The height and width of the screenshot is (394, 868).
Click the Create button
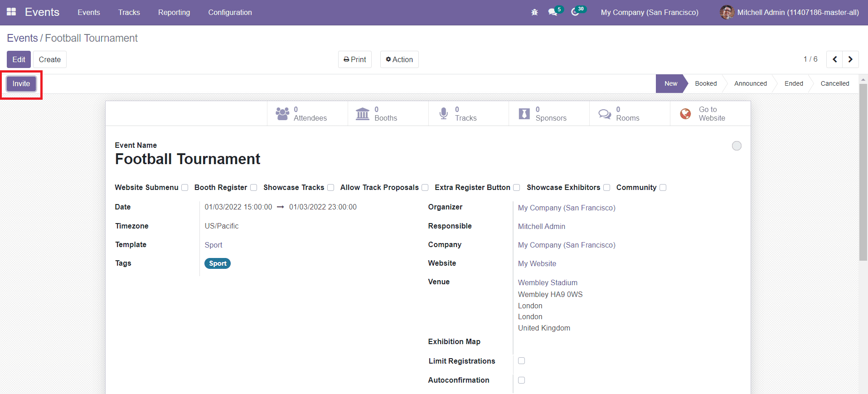tap(50, 59)
